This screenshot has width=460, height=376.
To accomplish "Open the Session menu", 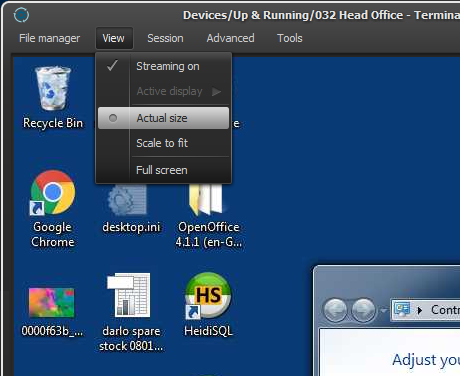I will [165, 38].
